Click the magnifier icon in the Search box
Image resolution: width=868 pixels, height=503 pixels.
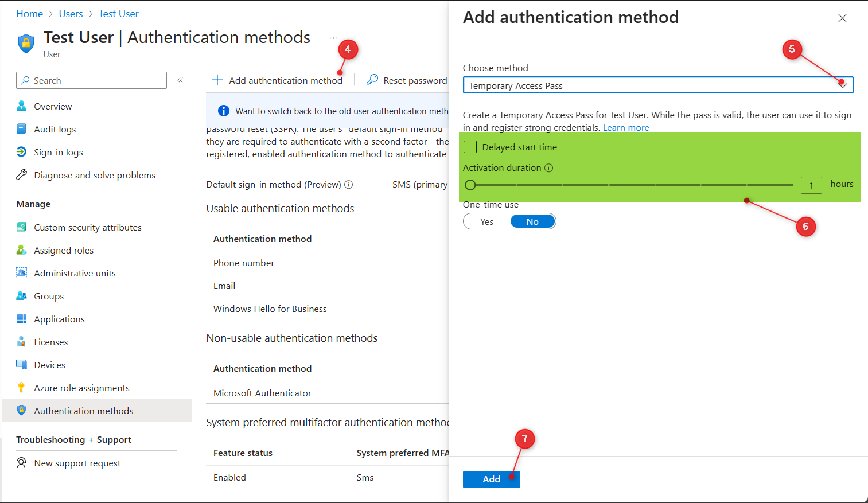(25, 80)
